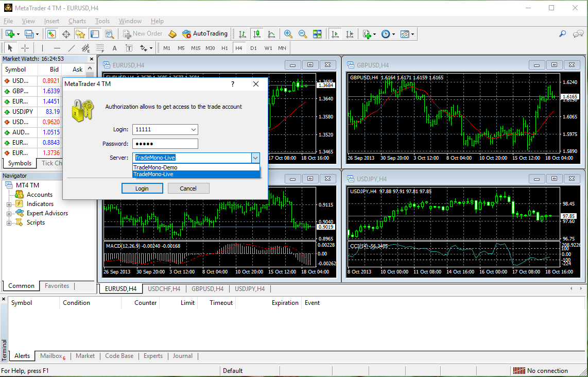Click the dialog help question mark
588x377 pixels.
pyautogui.click(x=233, y=84)
